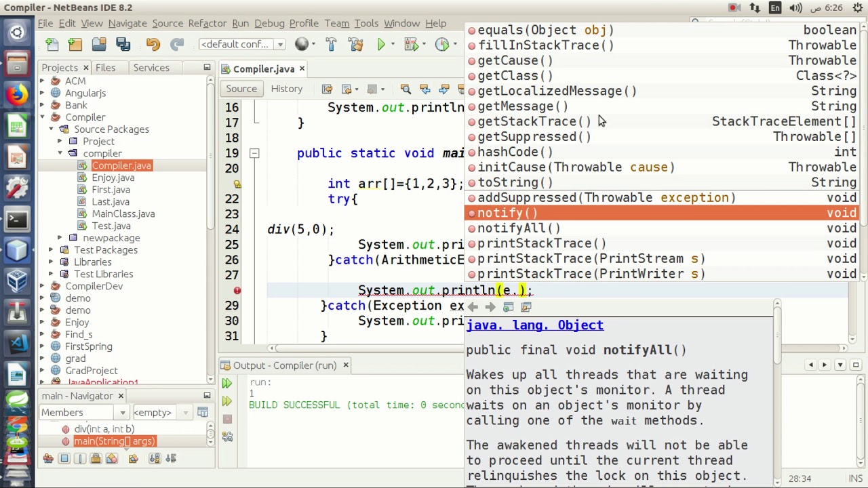Expand the Test Packages node
This screenshot has width=868, height=488.
coord(51,250)
